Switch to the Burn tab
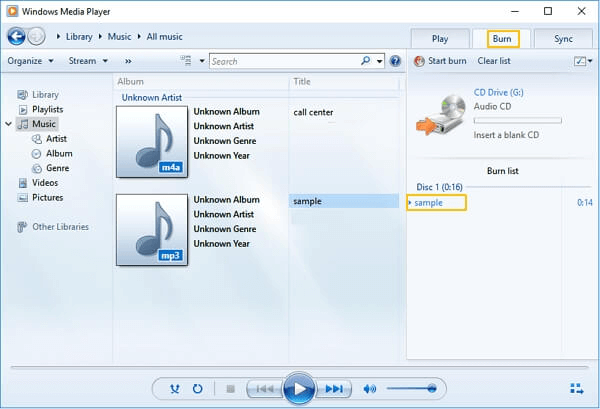 [502, 39]
